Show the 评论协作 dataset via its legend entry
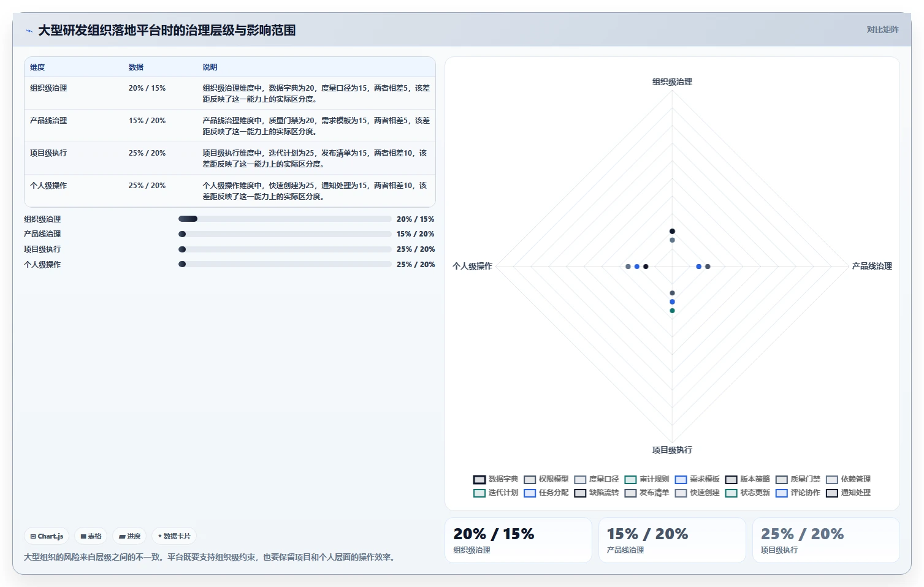 (797, 493)
